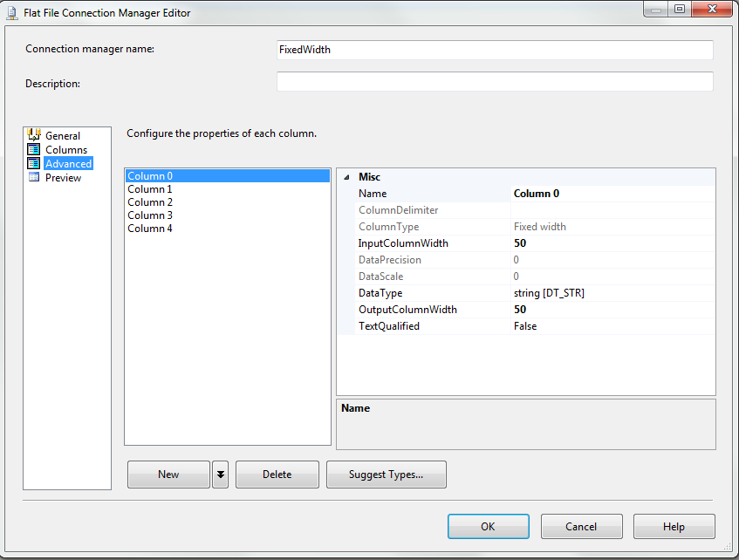Cancel the connection manager editor
Screen dimensions: 739x560
pyautogui.click(x=581, y=526)
